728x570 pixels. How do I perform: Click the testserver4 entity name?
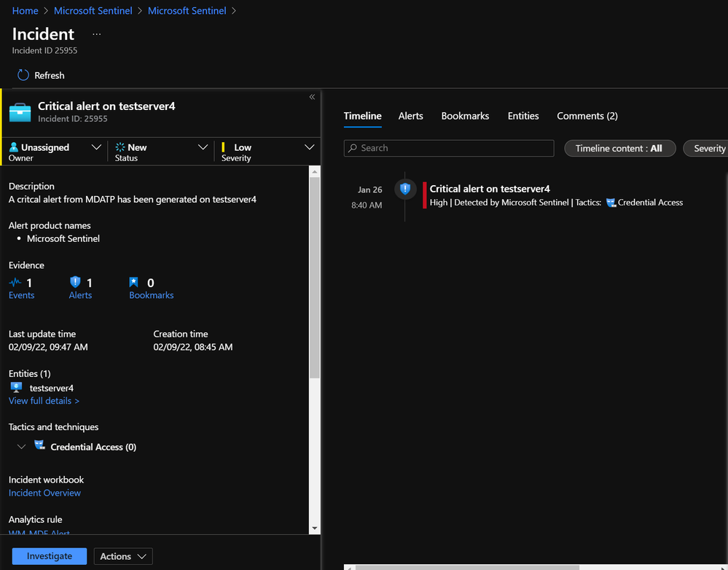coord(52,388)
